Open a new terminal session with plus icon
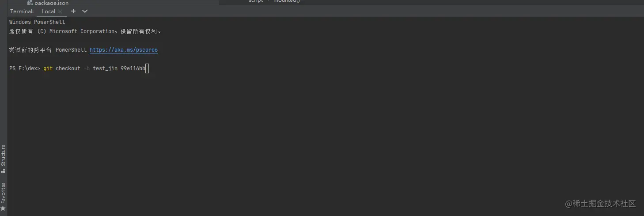Image resolution: width=644 pixels, height=216 pixels. tap(73, 11)
